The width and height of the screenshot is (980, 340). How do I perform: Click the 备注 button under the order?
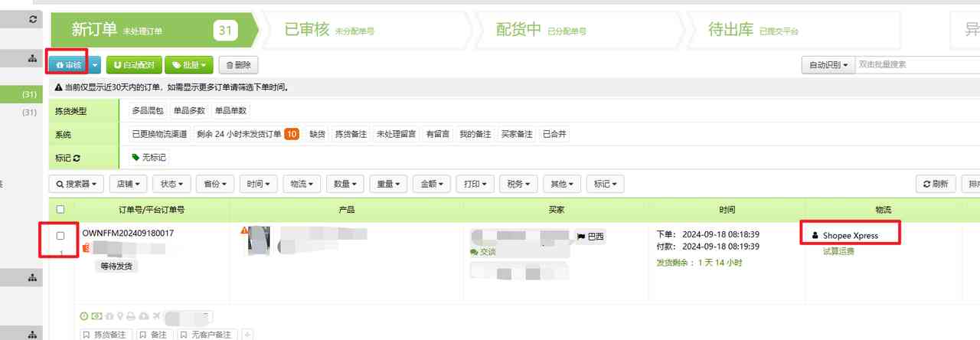155,335
